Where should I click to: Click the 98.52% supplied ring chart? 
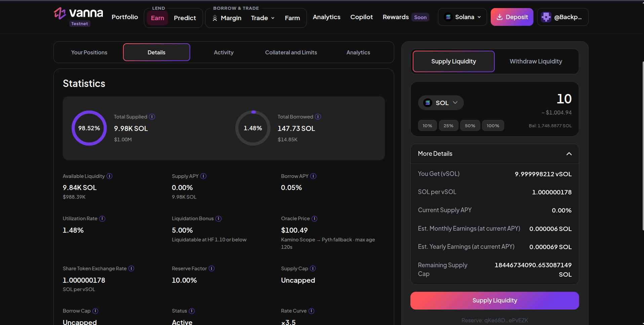(89, 128)
